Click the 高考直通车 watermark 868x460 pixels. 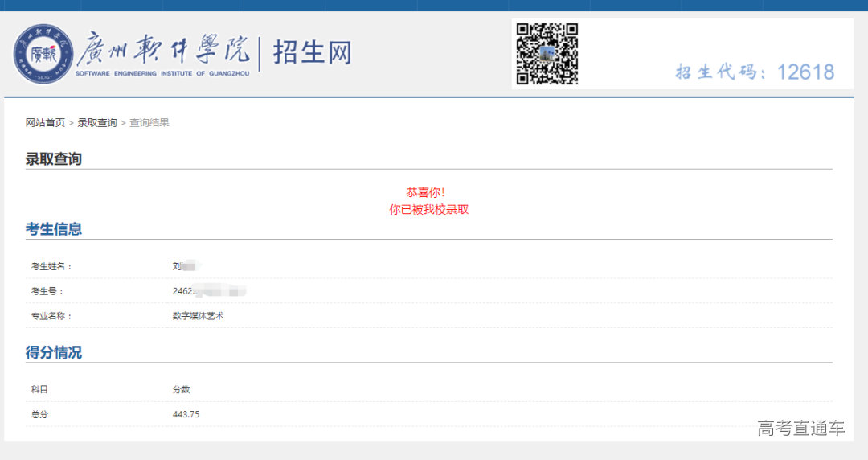[800, 428]
